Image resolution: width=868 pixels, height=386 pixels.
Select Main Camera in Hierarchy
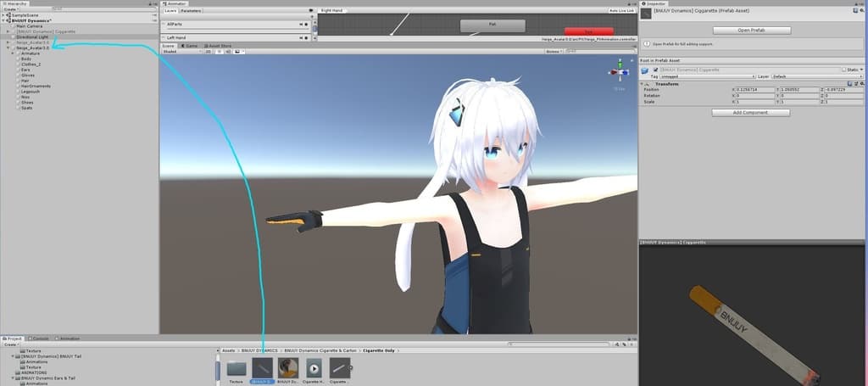pyautogui.click(x=29, y=26)
